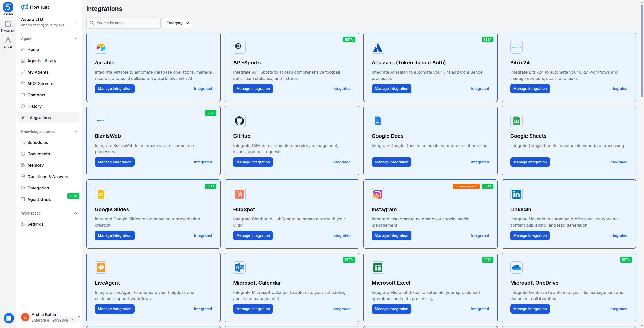Open Chatbots in the sidebar

(x=49, y=95)
